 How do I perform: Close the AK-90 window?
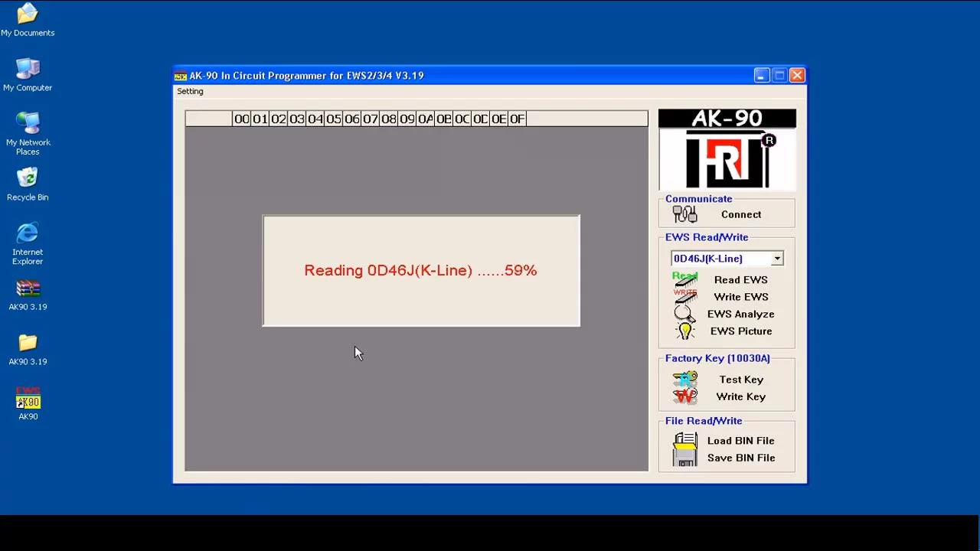pos(797,75)
